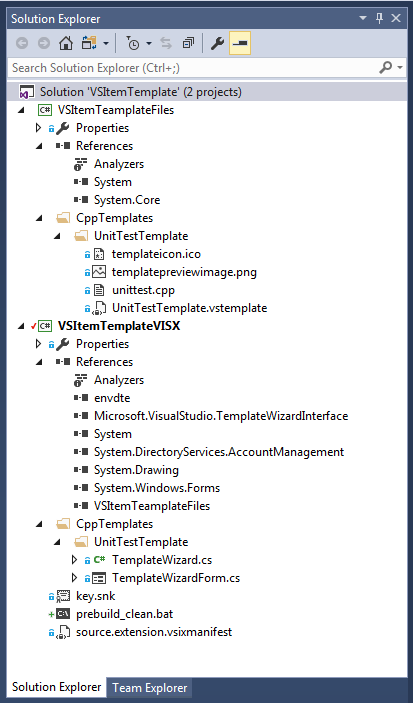The width and height of the screenshot is (413, 703).
Task: Open the Window Position dropdown arrow
Action: click(x=363, y=18)
